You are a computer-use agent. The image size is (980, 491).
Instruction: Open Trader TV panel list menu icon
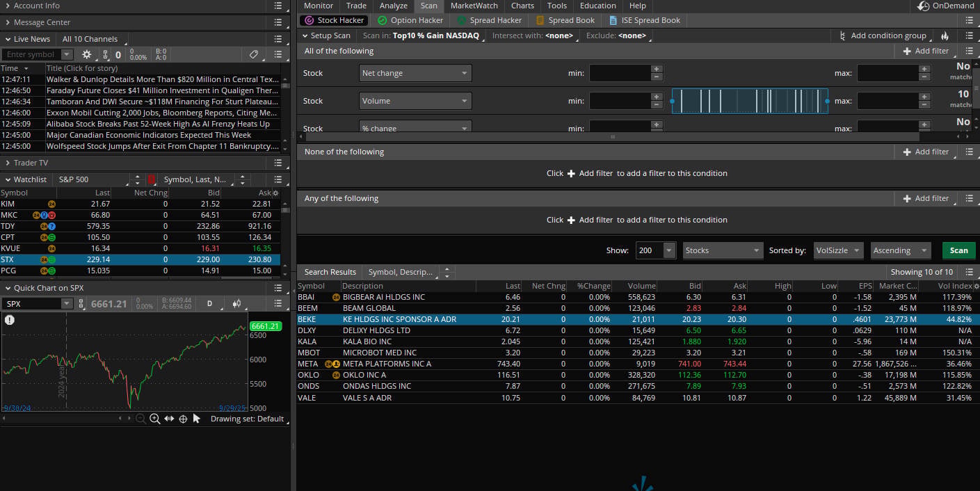tap(278, 163)
